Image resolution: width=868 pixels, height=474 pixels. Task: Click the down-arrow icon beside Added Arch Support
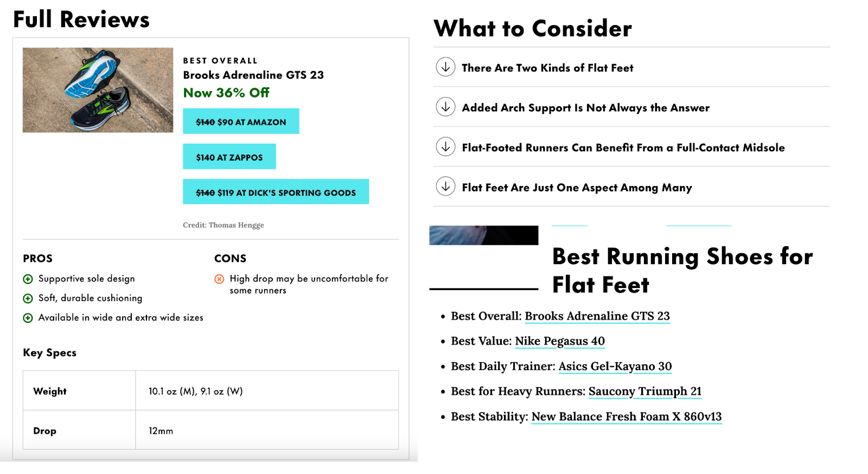445,107
